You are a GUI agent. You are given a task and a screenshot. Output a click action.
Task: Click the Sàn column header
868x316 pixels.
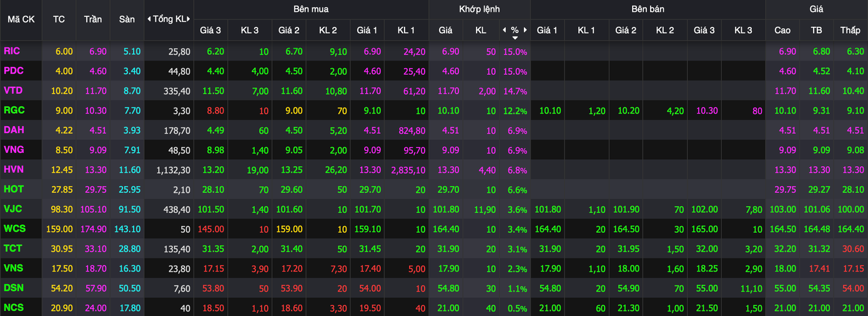tap(127, 19)
